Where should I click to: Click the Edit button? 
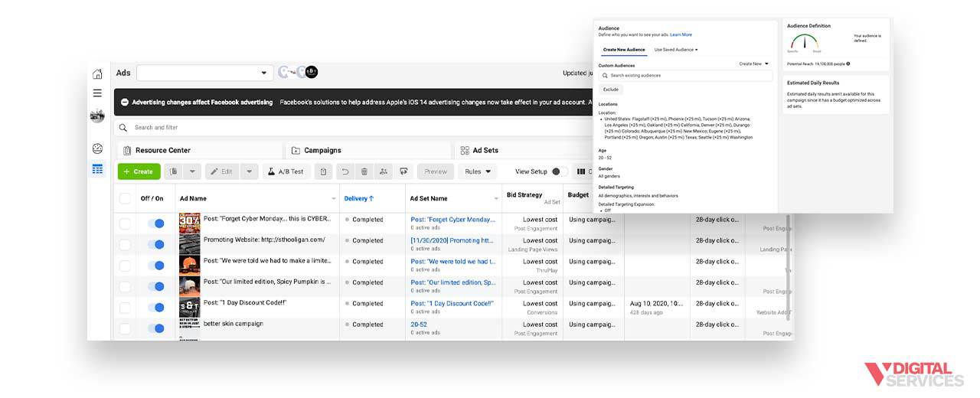(222, 171)
